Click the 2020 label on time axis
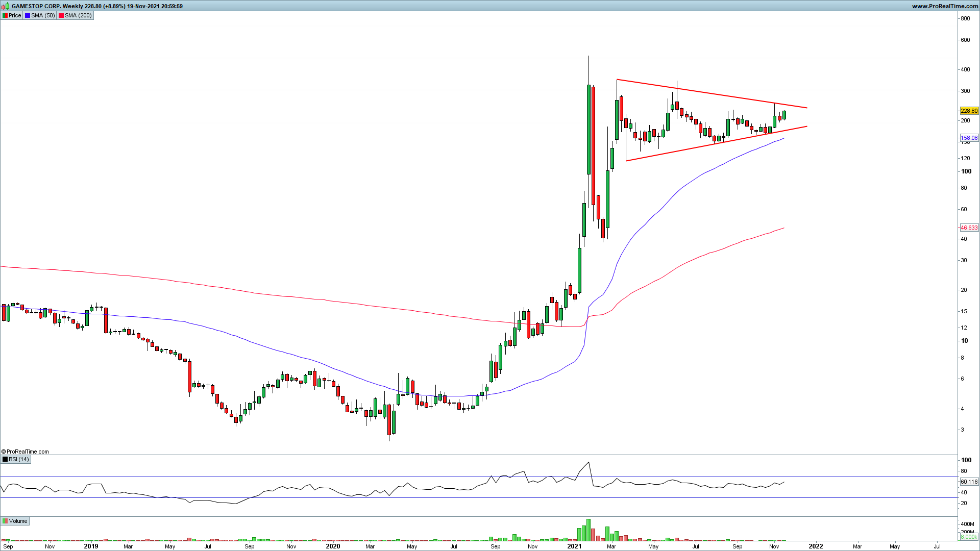The image size is (980, 551). click(333, 546)
